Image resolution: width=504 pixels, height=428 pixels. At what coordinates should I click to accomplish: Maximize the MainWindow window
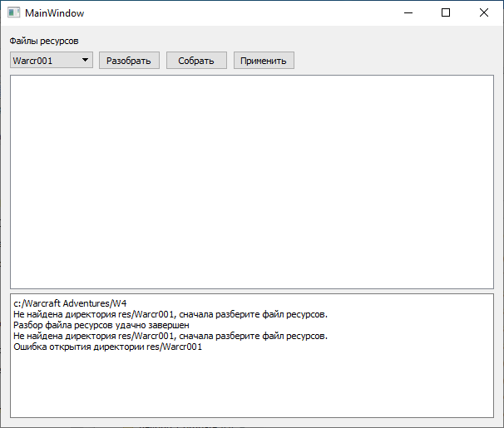446,12
